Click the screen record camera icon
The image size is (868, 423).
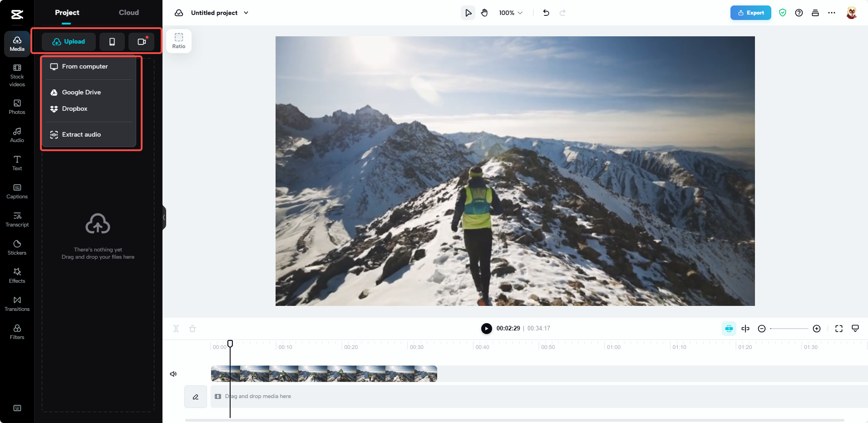(142, 42)
